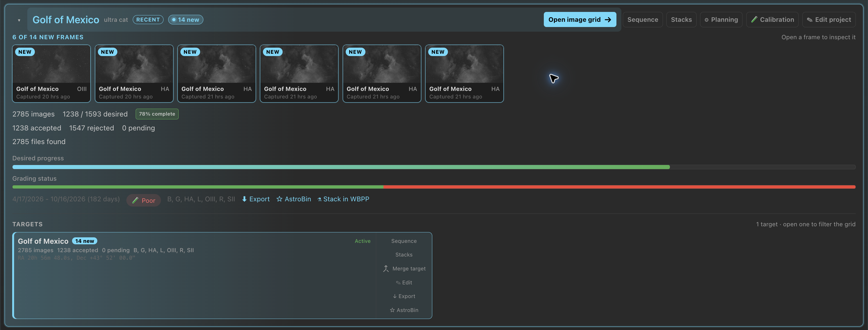Image resolution: width=868 pixels, height=330 pixels.
Task: Click the Merge target arrow icon
Action: pos(386,269)
